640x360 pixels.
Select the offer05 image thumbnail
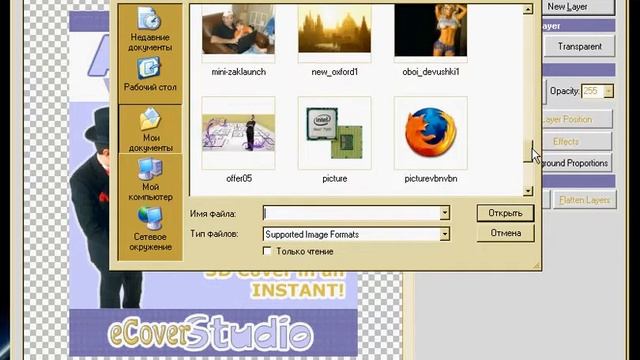[x=238, y=133]
